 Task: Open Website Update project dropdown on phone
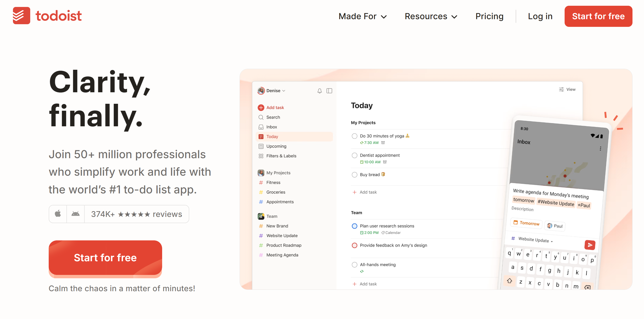tap(535, 240)
